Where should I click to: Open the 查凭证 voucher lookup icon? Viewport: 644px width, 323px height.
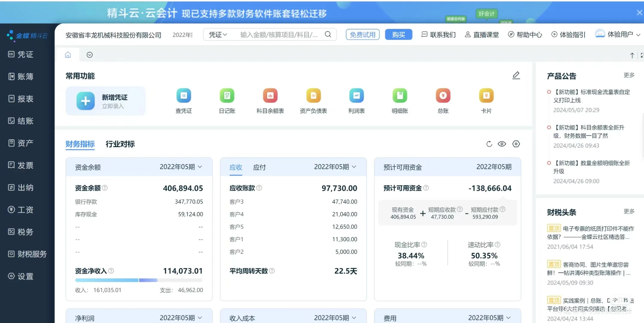click(x=184, y=96)
